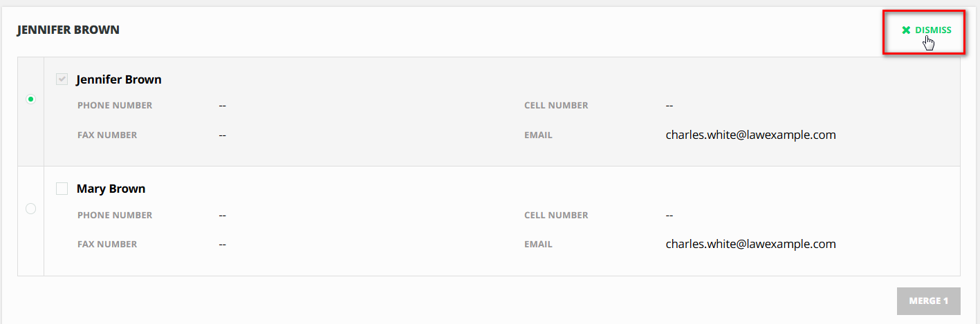
Task: Click Mary Brown's cell number value
Action: [x=669, y=215]
